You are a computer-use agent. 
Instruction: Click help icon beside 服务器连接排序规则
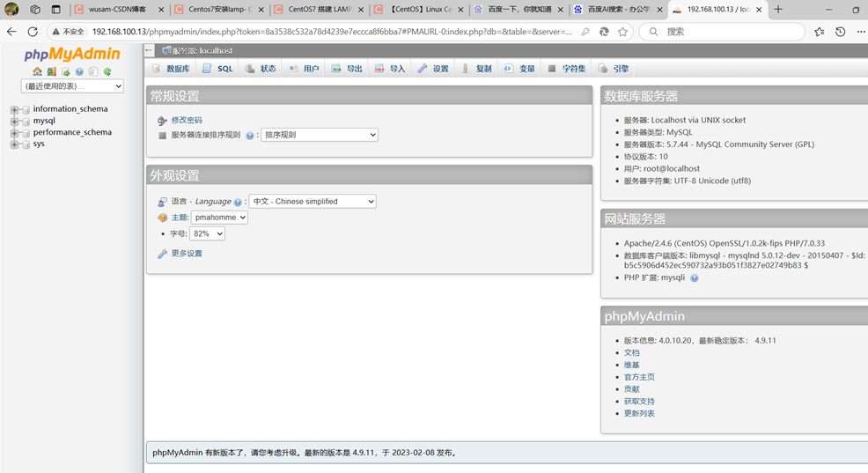coord(250,135)
